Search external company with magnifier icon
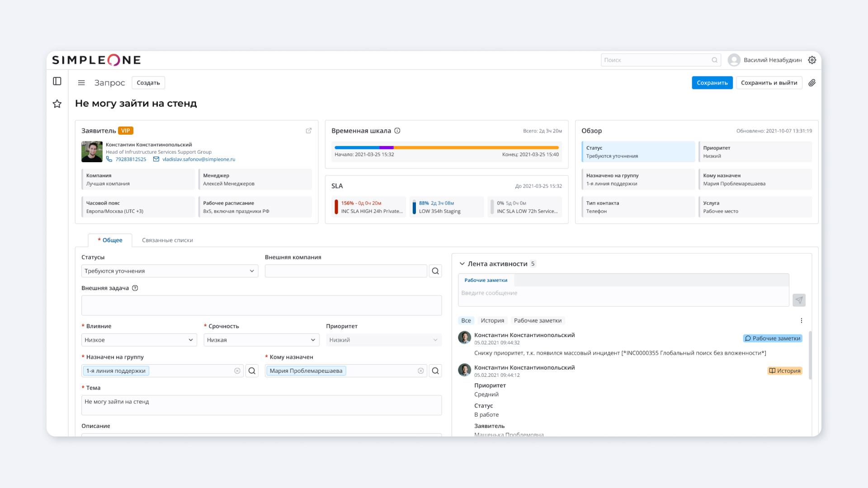Screen dimensions: 868x488 coord(435,271)
